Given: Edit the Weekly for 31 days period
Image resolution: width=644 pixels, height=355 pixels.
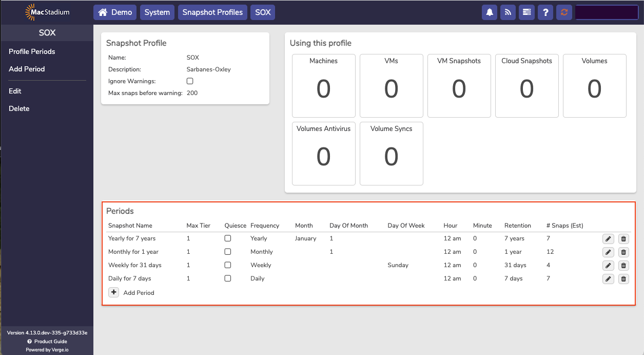Looking at the screenshot, I should (x=608, y=265).
